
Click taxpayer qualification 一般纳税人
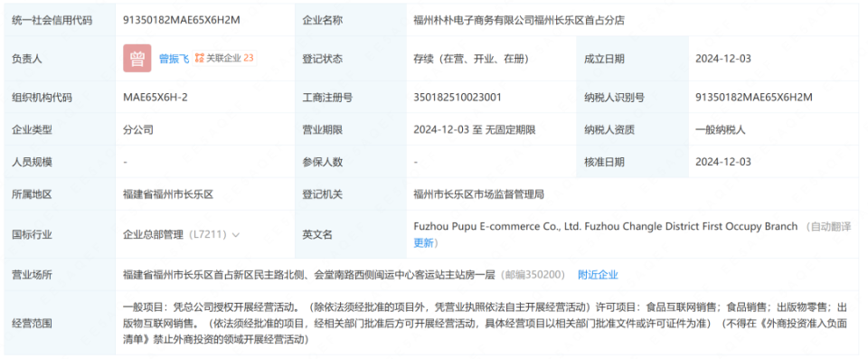(721, 130)
